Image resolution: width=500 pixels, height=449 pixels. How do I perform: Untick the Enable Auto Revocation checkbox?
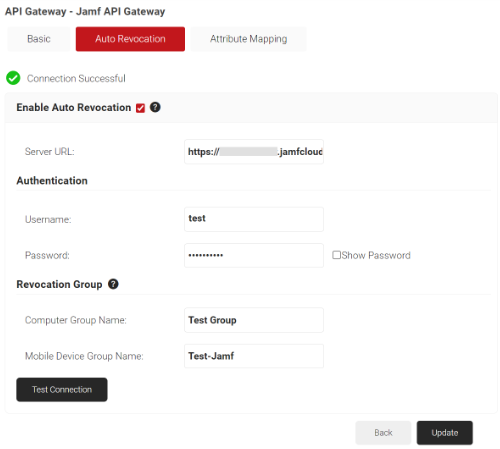[140, 108]
